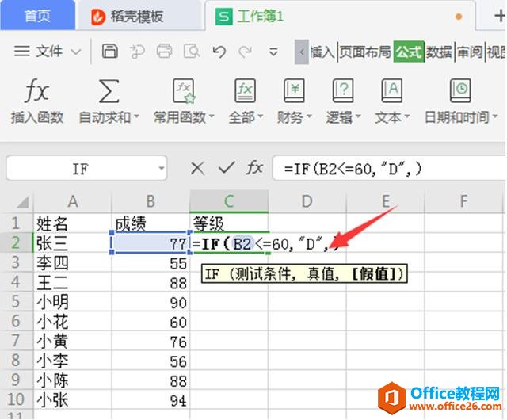Viewport: 507px width, 420px height.
Task: Click the AutoSum sigma icon
Action: [x=109, y=91]
